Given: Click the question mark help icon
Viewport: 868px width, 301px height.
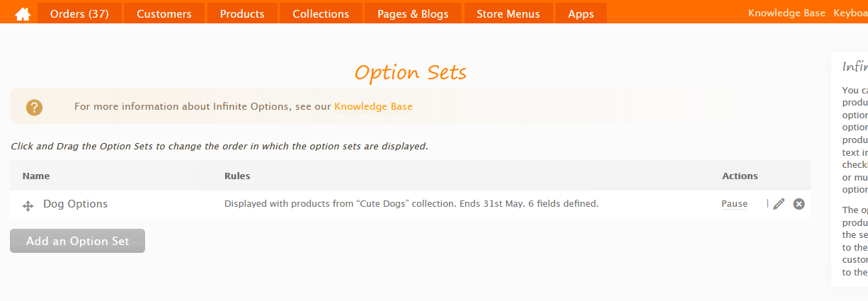Looking at the screenshot, I should coord(34,107).
